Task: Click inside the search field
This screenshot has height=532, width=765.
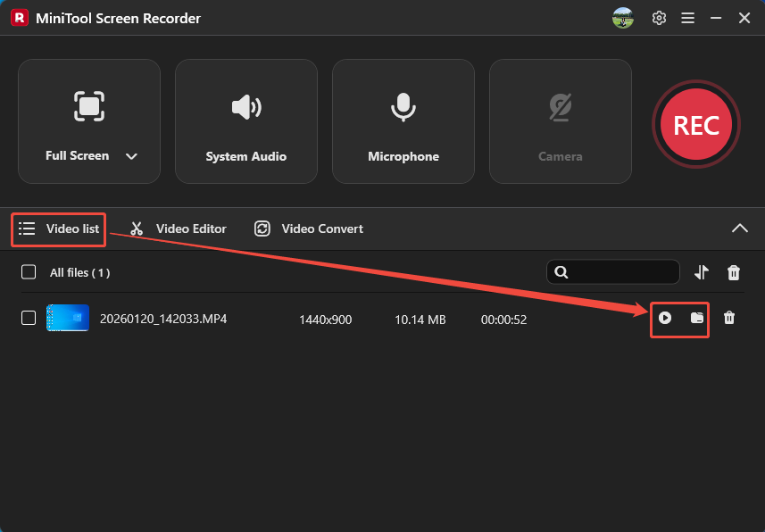Action: pyautogui.click(x=616, y=272)
